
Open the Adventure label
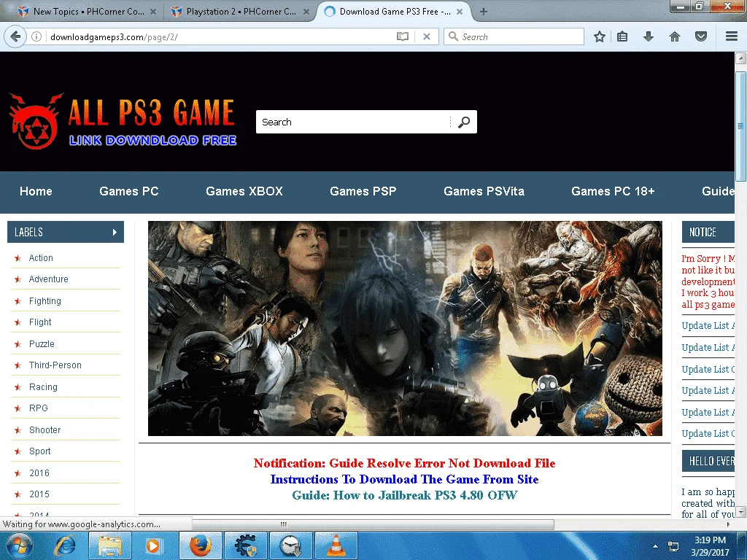[49, 279]
